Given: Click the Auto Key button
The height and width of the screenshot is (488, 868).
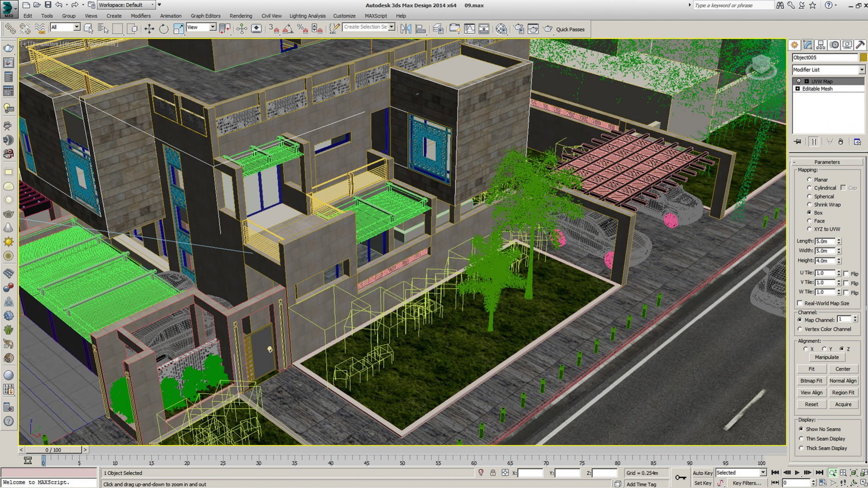Looking at the screenshot, I should [x=702, y=473].
